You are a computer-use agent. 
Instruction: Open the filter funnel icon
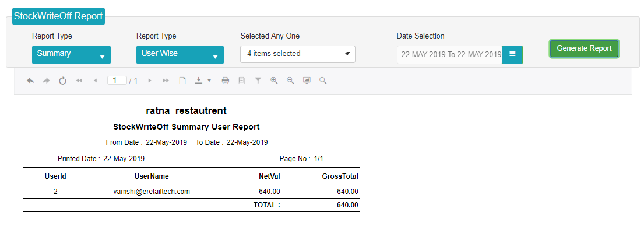point(258,81)
